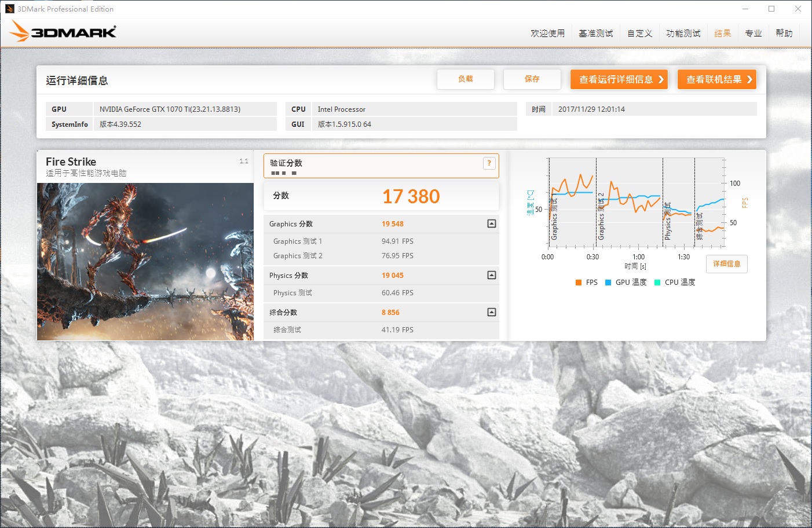Toggle the orange FPS legend swatch
This screenshot has height=528, width=812.
pos(579,283)
